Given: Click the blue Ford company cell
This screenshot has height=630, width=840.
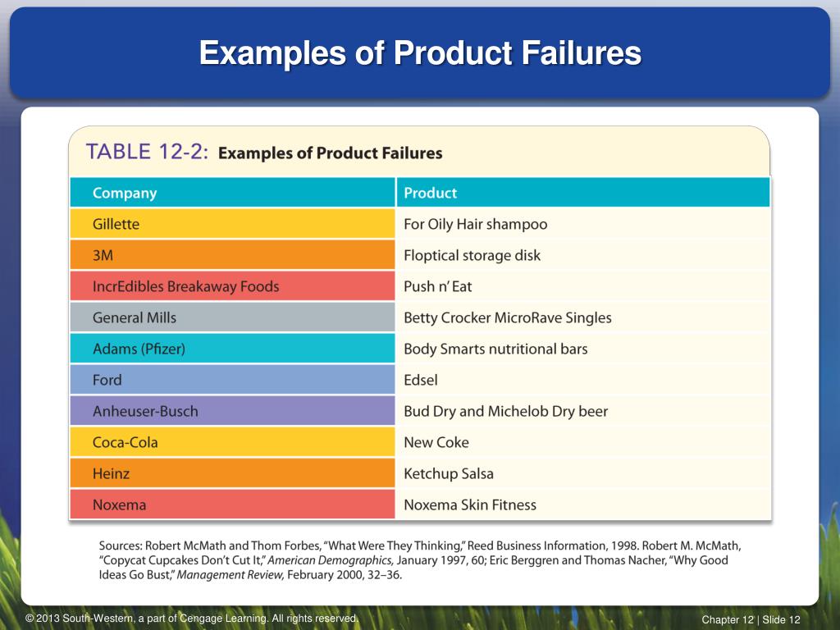Looking at the screenshot, I should tap(232, 380).
